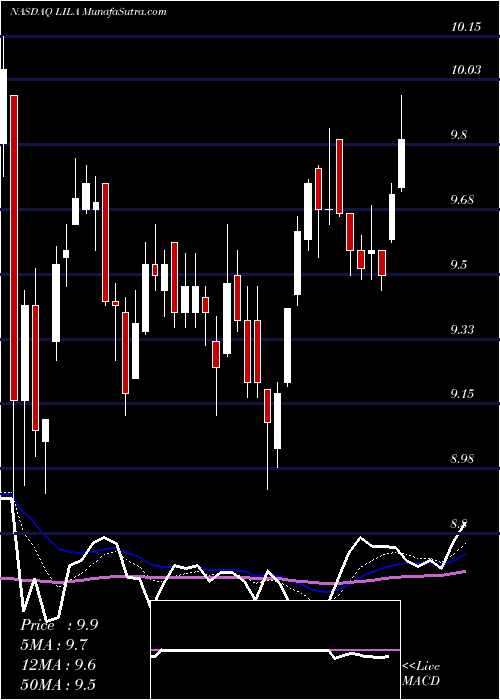Click inside the MACD inset chart box

tap(275, 650)
